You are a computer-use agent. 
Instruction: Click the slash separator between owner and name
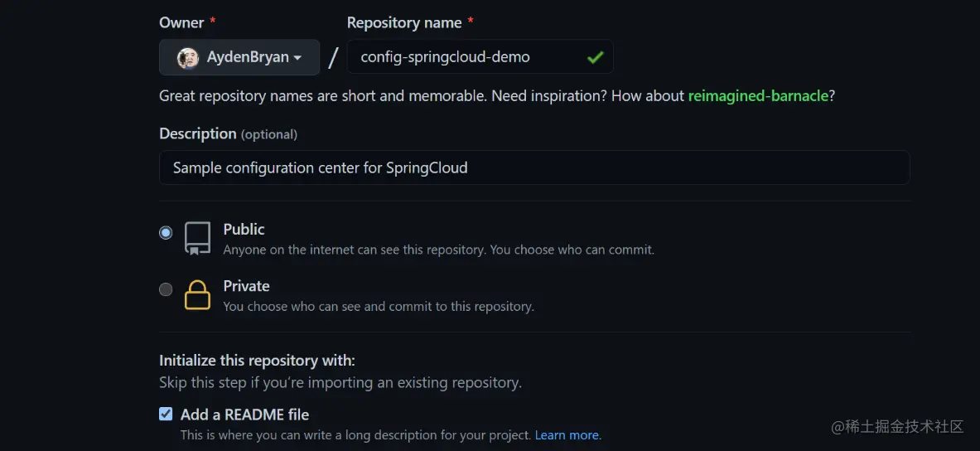click(333, 58)
